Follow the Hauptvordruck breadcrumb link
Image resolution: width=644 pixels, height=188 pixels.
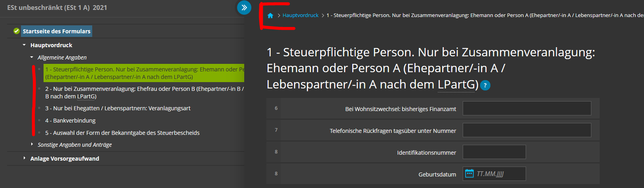click(300, 15)
